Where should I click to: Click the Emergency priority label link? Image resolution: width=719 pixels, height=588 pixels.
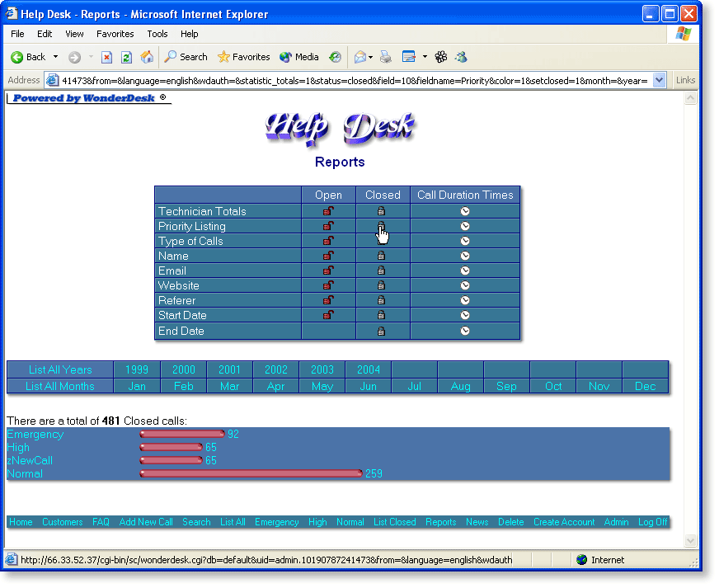pos(35,435)
